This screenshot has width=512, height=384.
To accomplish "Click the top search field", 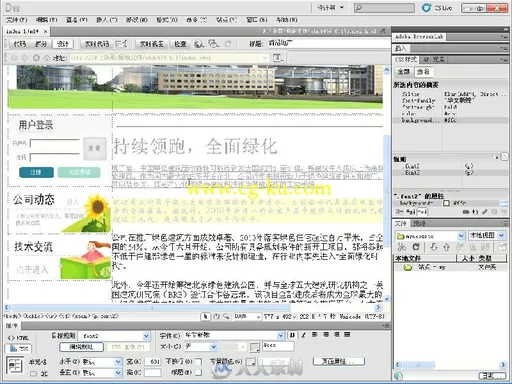I will (x=384, y=8).
